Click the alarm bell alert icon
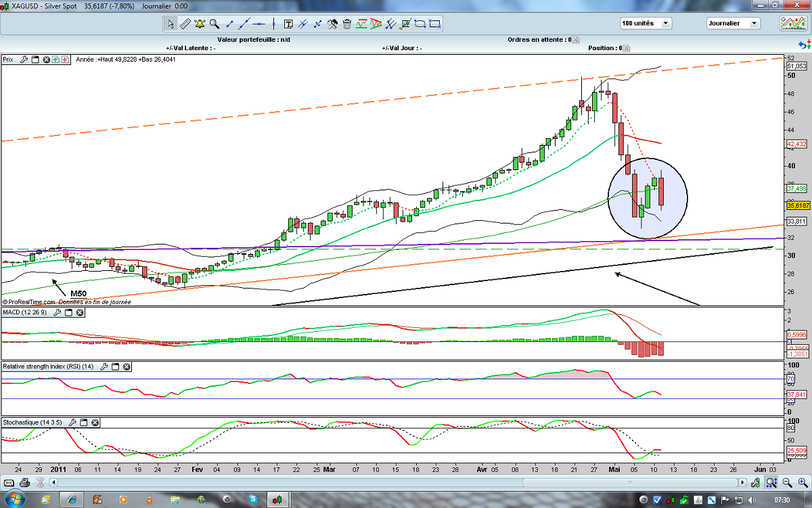Image resolution: width=812 pixels, height=508 pixels. (x=200, y=24)
